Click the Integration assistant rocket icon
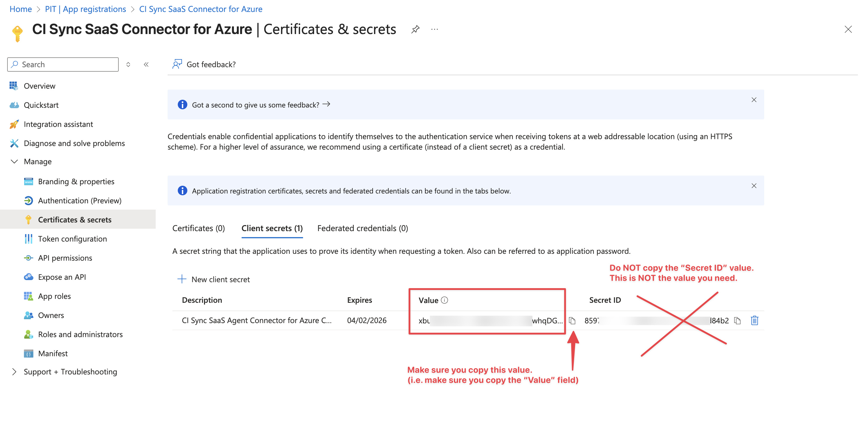Viewport: 868px width, 424px height. point(14,125)
